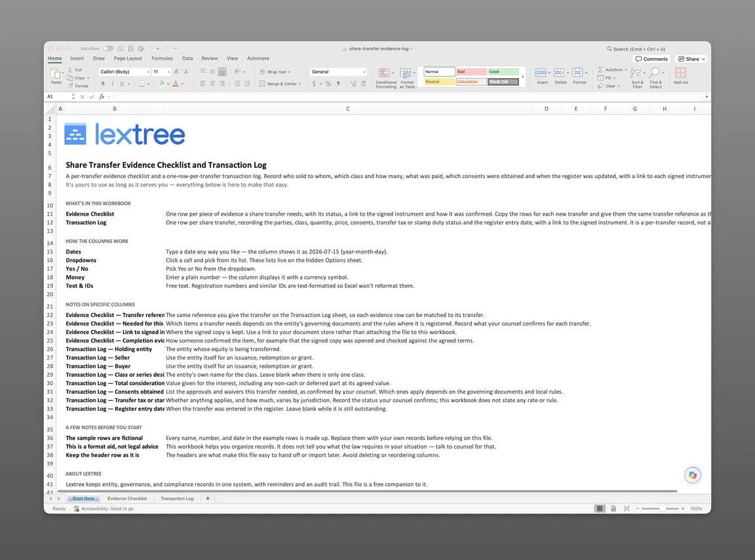This screenshot has width=755, height=560.
Task: Click the Search field in title bar
Action: tap(636, 48)
